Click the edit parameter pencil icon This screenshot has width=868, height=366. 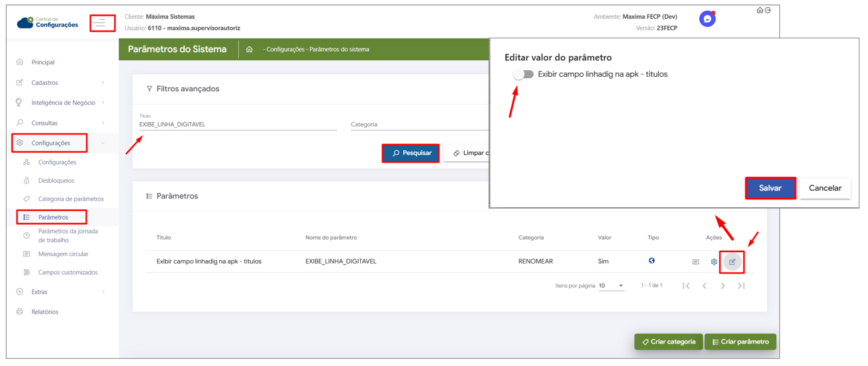click(x=732, y=262)
